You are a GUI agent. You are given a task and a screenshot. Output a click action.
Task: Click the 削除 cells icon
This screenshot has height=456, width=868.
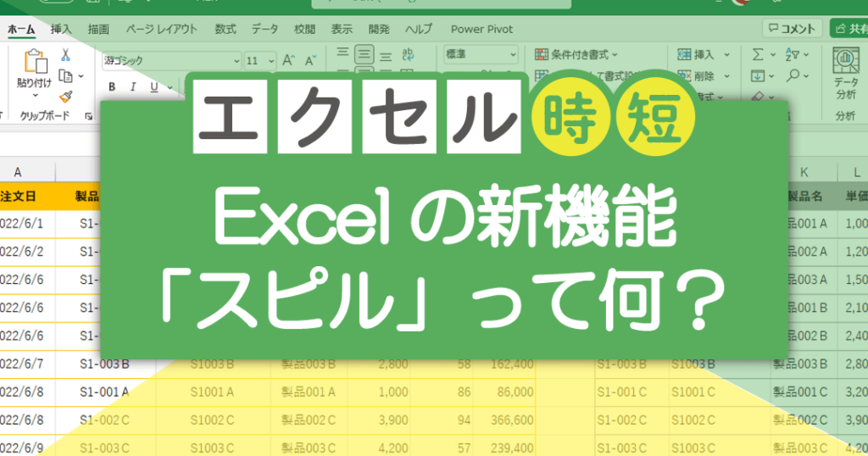coord(684,75)
